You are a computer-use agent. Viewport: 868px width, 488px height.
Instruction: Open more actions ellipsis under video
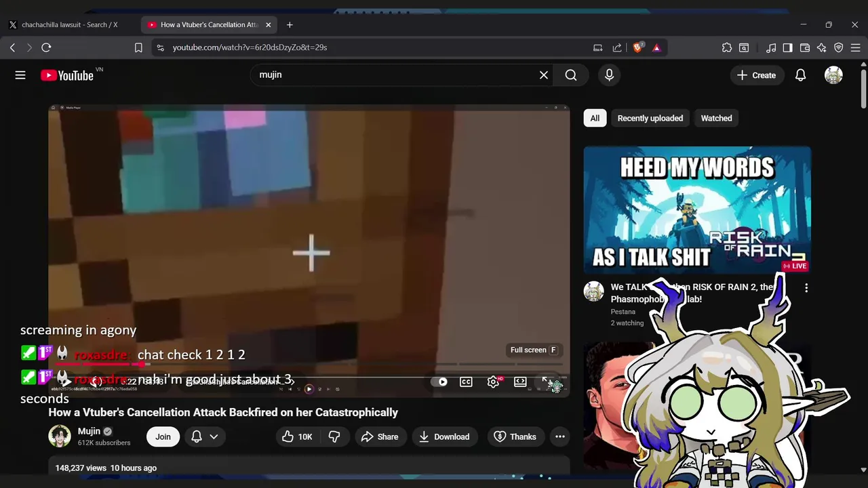click(x=560, y=436)
